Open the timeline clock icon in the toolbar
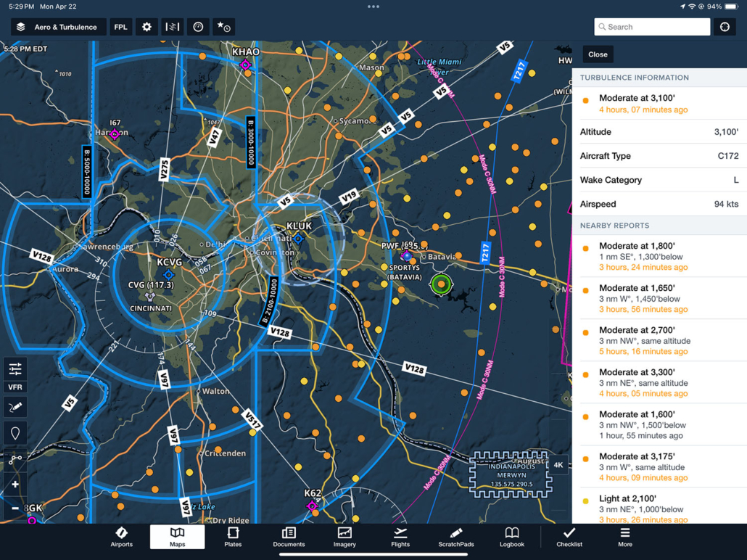 pos(197,26)
